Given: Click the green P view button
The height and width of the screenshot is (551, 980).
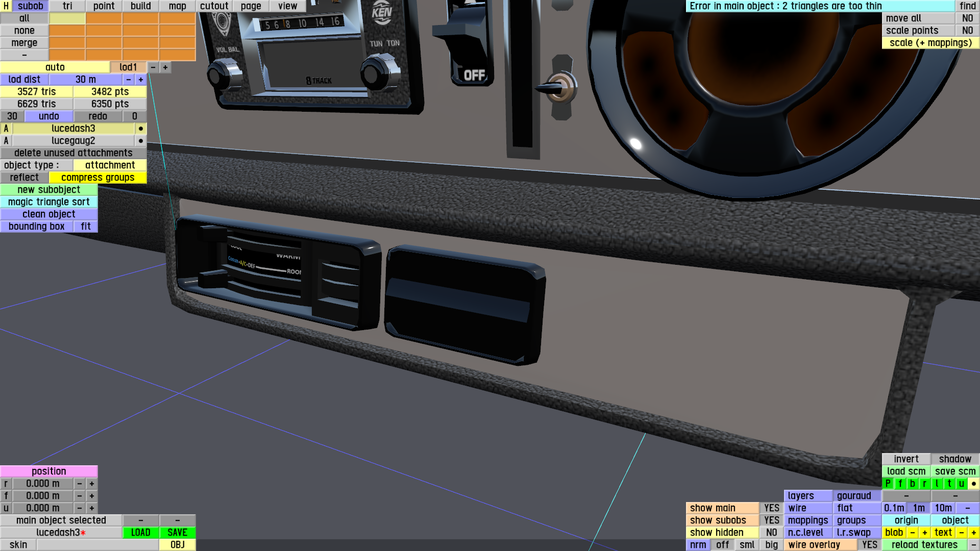Looking at the screenshot, I should 888,484.
